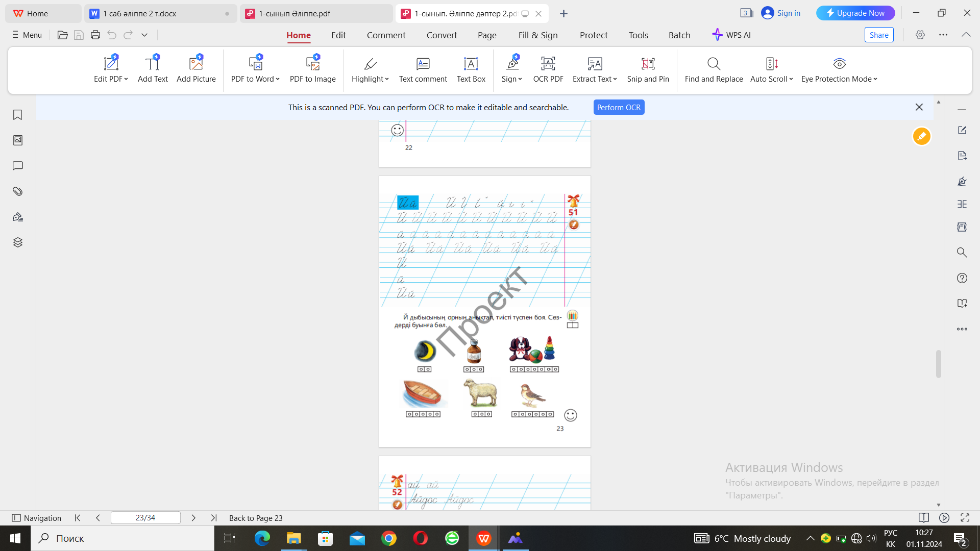
Task: Click the OCR PDF tool icon
Action: 548,64
